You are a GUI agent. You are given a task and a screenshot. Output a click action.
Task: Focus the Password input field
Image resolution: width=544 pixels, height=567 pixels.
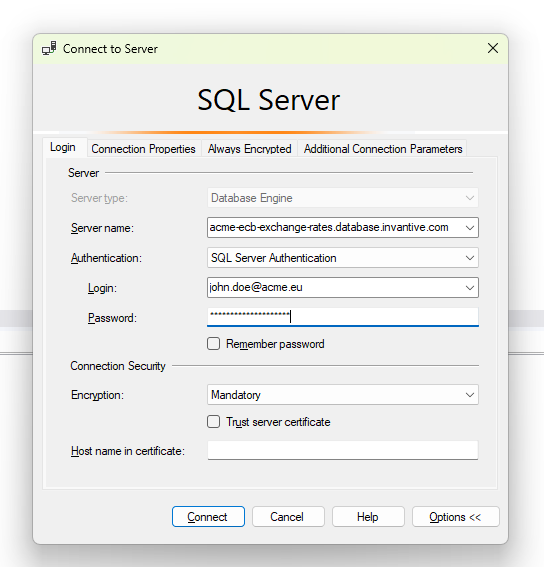click(x=343, y=317)
